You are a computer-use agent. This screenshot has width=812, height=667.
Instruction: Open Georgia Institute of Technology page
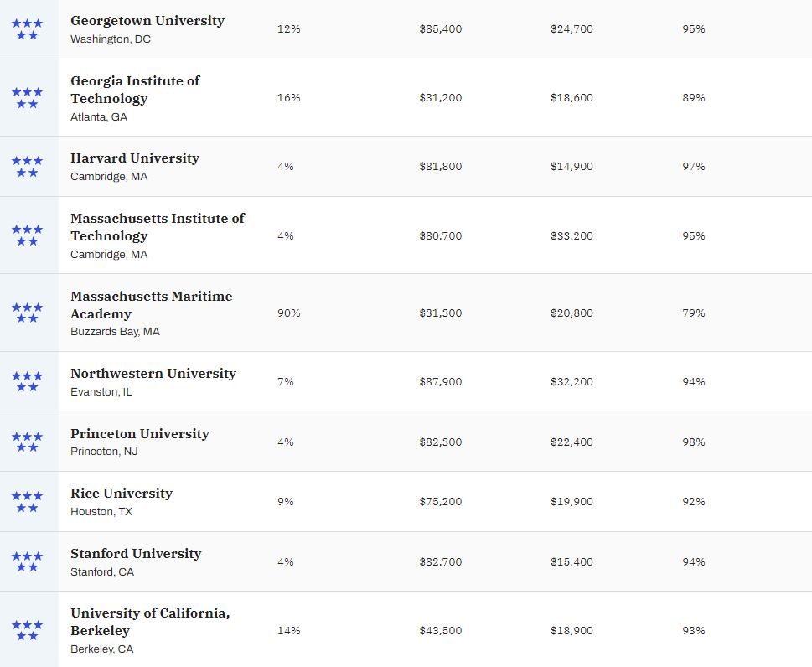coord(135,90)
